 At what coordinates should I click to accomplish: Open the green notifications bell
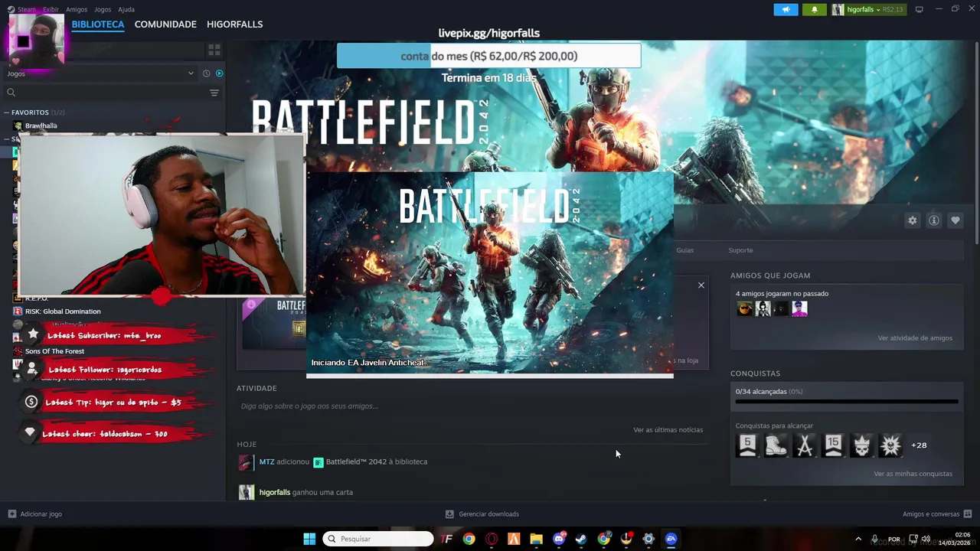814,9
